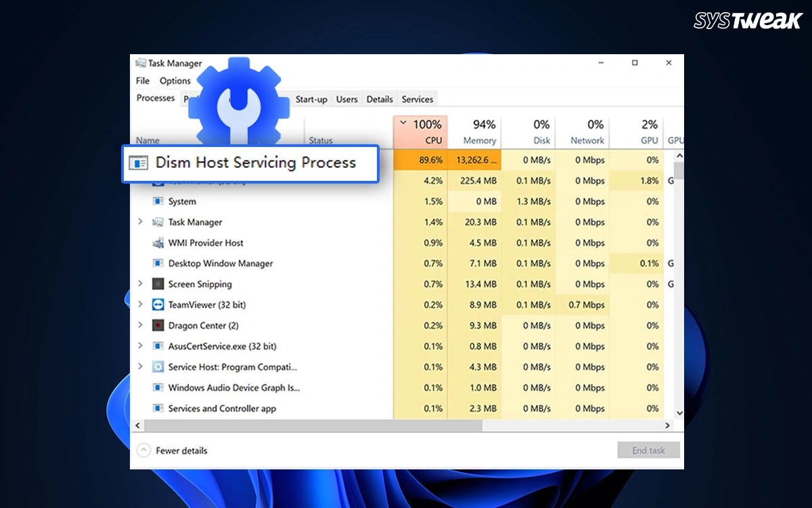Expand the Task Manager process entry

pos(140,221)
